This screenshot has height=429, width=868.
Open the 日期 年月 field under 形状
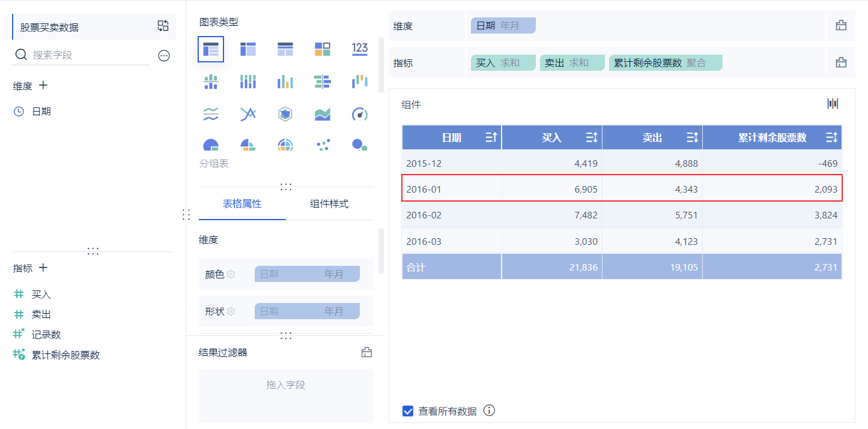(307, 311)
